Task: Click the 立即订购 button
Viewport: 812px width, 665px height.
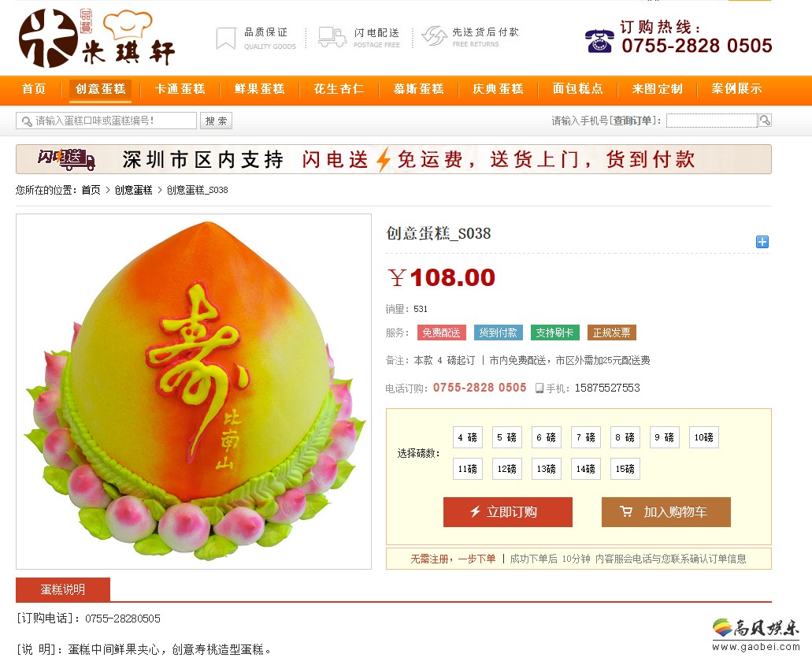Action: coord(507,512)
